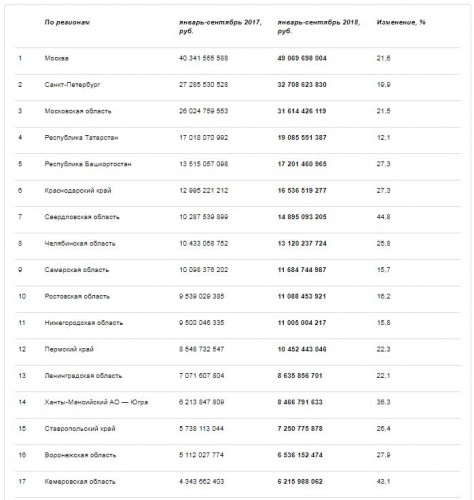The image size is (474, 500).
Task: Select the Нижегородская область row
Action: [x=238, y=323]
